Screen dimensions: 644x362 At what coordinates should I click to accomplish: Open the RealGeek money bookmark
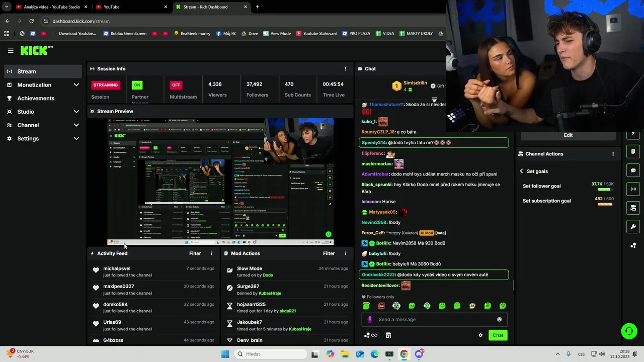tap(192, 34)
